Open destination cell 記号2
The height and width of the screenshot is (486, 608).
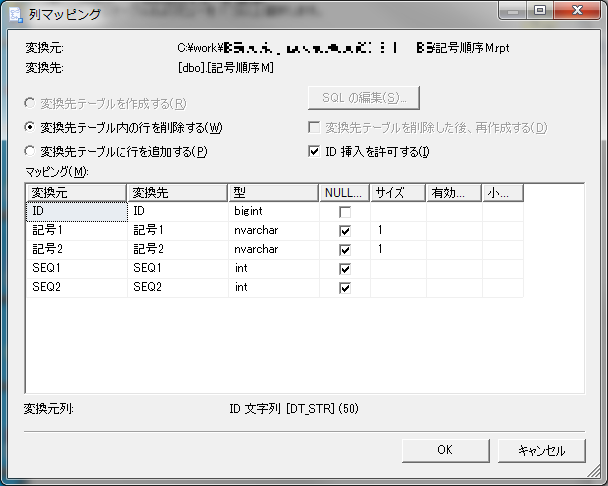coord(178,249)
